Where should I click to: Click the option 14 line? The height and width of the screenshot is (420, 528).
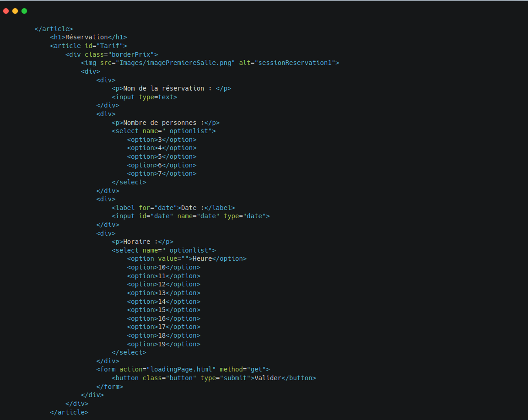pyautogui.click(x=164, y=302)
